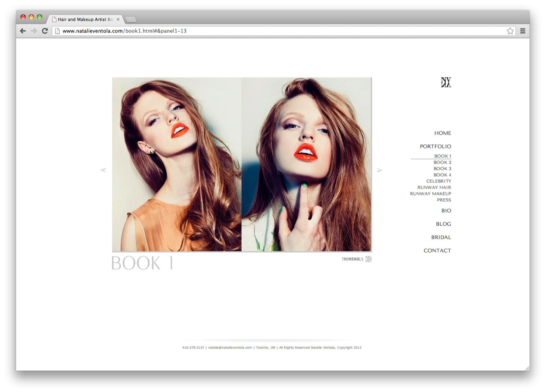The image size is (545, 392).
Task: Go to previous image with left arrow
Action: click(103, 170)
